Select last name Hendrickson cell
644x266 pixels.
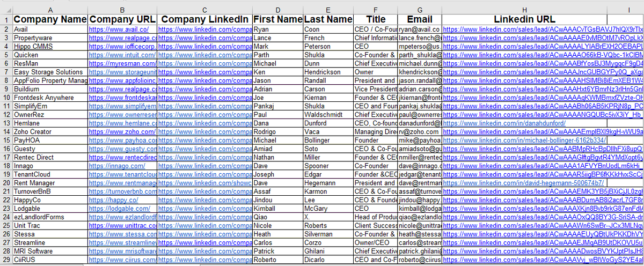(328, 72)
